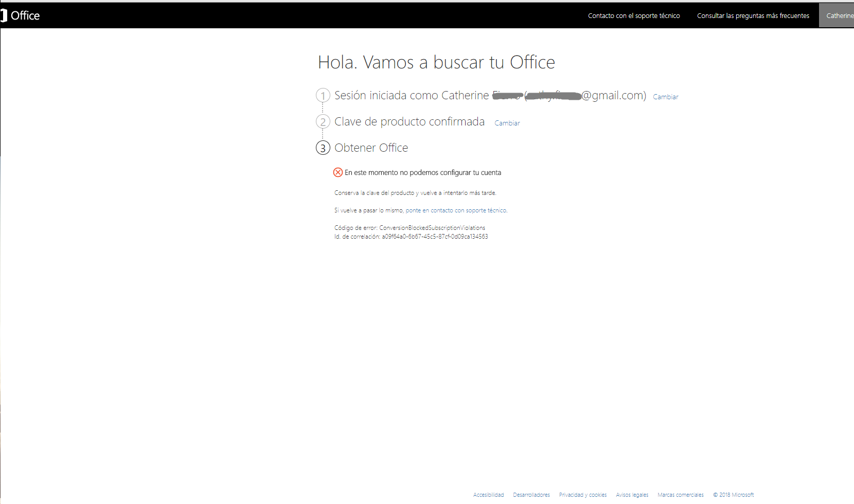Click error code ConversionBlockedSubscriptionViolations text

pos(432,228)
